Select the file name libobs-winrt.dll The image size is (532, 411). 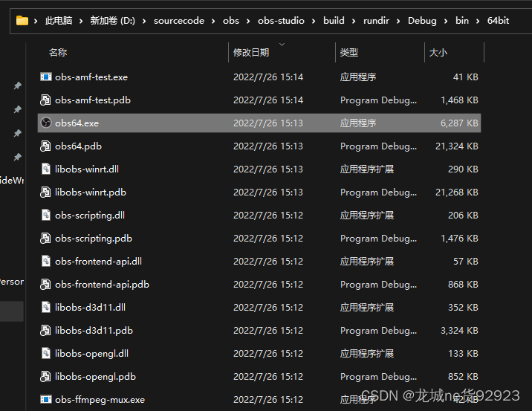[87, 169]
